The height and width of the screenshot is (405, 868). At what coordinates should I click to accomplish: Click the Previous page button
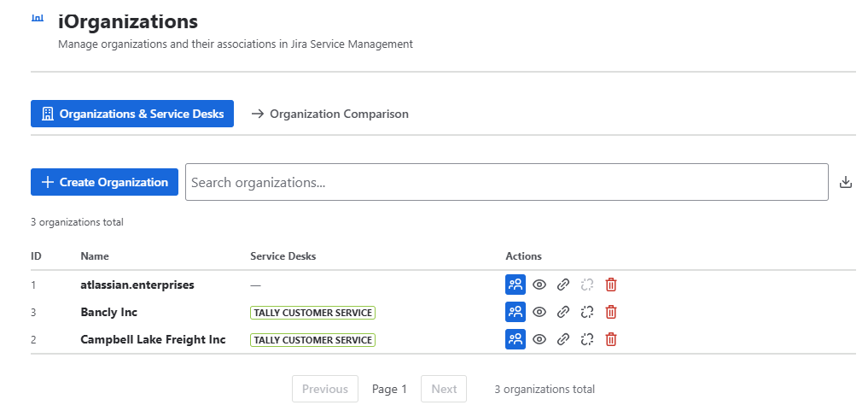pyautogui.click(x=325, y=389)
